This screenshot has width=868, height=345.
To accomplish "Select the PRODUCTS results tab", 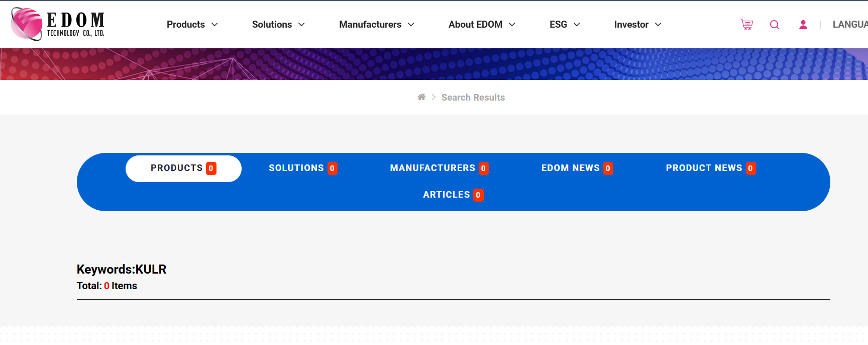I will (x=176, y=168).
